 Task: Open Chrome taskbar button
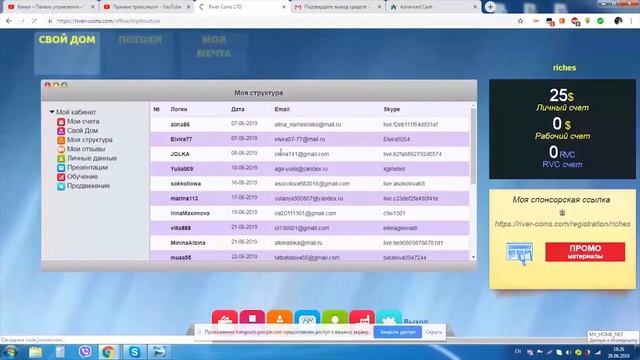point(108,352)
